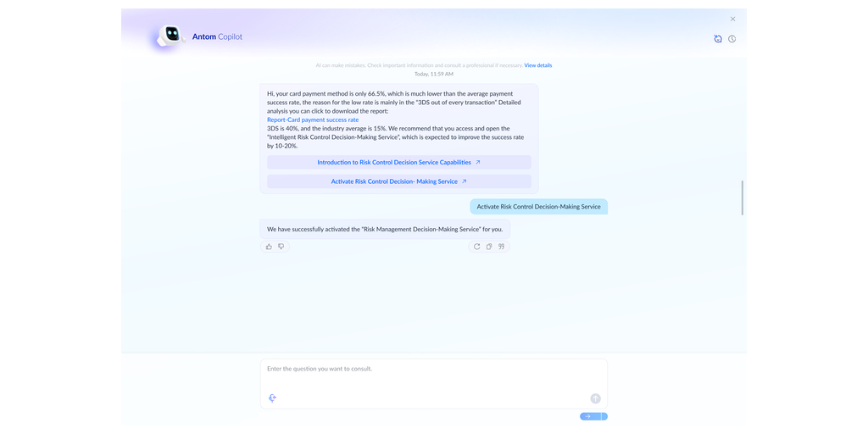Click the thumbs down feedback icon
868x434 pixels.
(281, 247)
